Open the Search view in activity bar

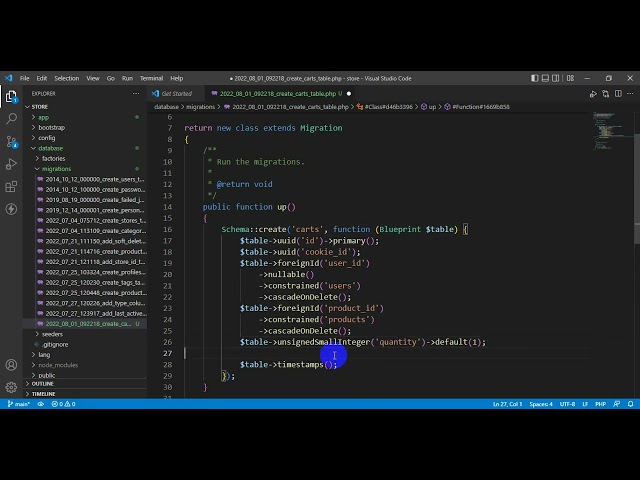(11, 119)
